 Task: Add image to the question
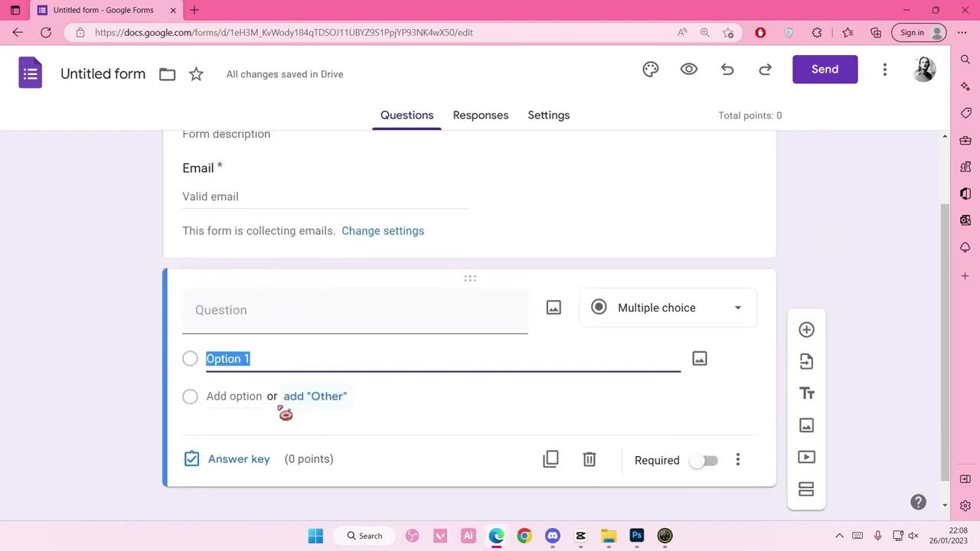pyautogui.click(x=554, y=308)
